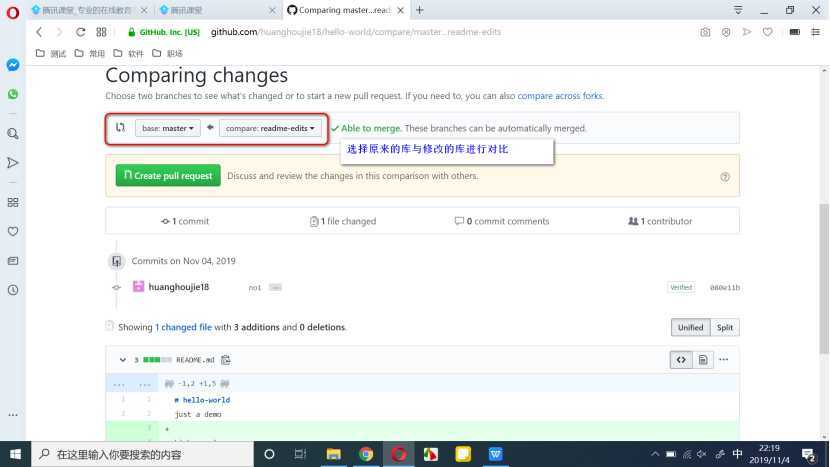Show the 1 commit section
Viewport: 830px width, 467px height.
185,221
